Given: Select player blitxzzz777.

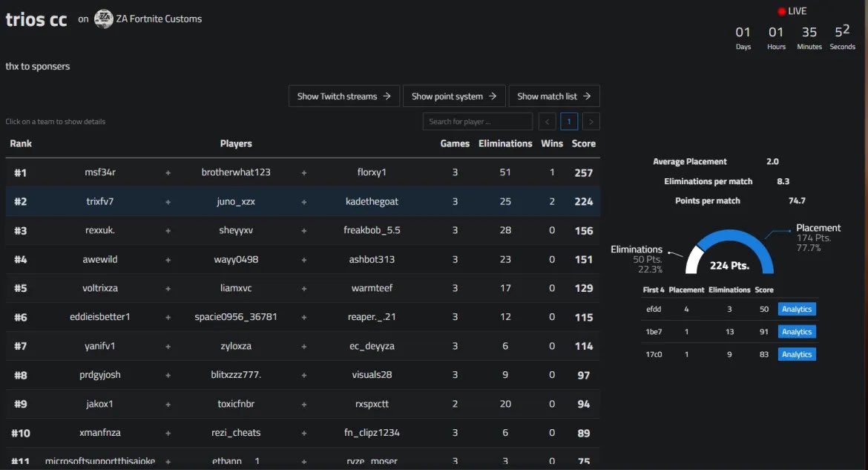Looking at the screenshot, I should coord(236,375).
